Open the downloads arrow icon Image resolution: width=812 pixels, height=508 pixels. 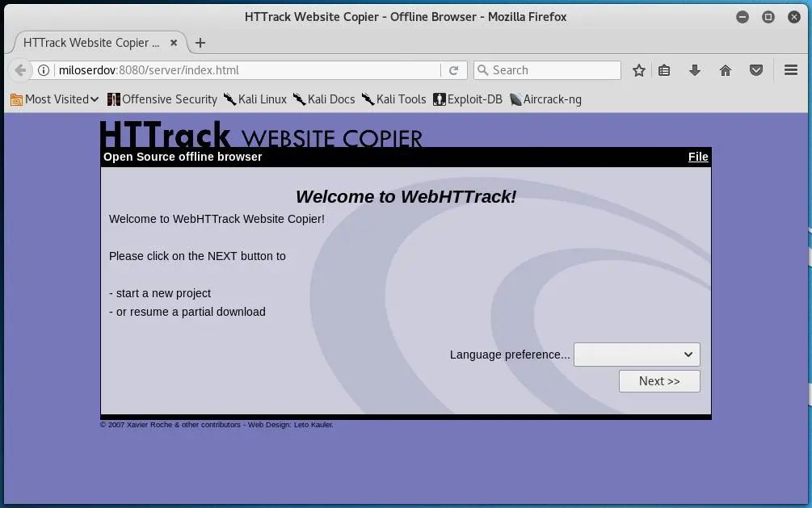click(x=695, y=70)
